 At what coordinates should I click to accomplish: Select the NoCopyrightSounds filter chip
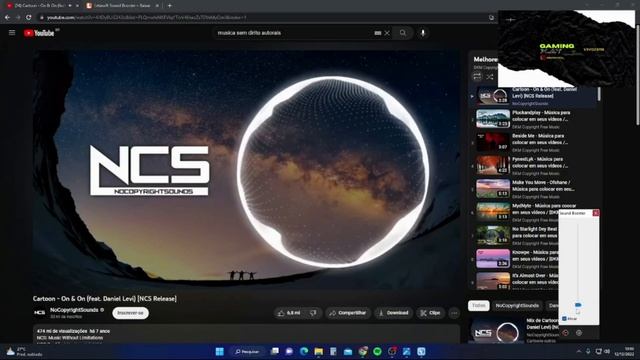coord(517,306)
